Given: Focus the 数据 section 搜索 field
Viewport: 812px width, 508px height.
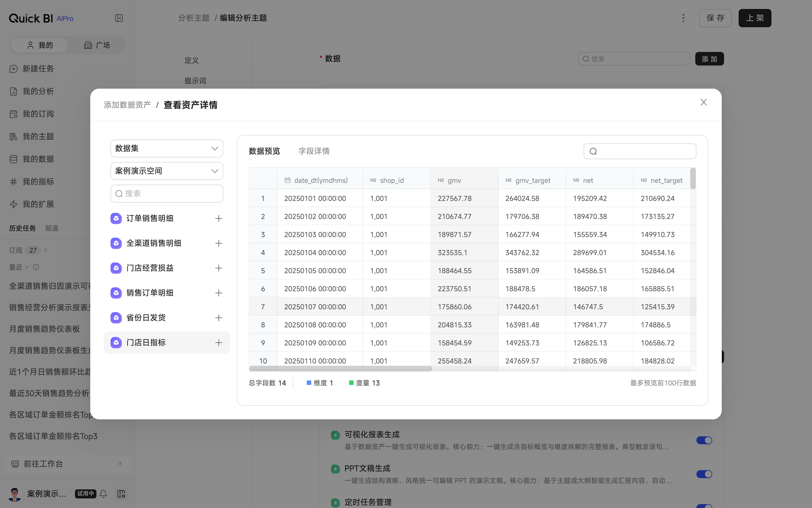Looking at the screenshot, I should click(634, 59).
